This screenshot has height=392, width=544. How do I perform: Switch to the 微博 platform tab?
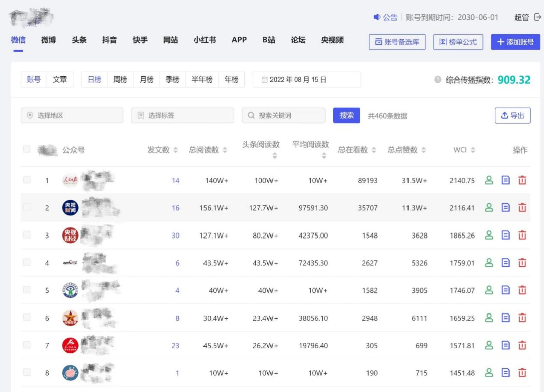[48, 40]
